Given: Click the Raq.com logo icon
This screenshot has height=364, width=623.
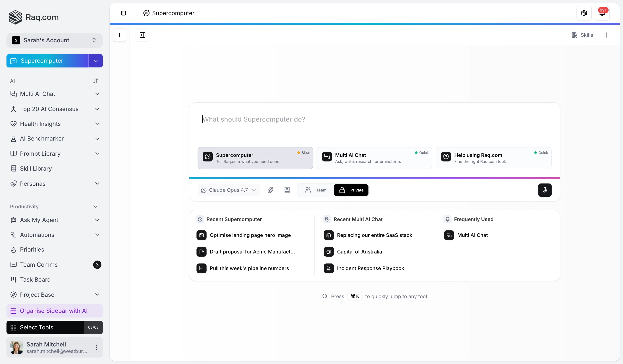Looking at the screenshot, I should [x=15, y=17].
